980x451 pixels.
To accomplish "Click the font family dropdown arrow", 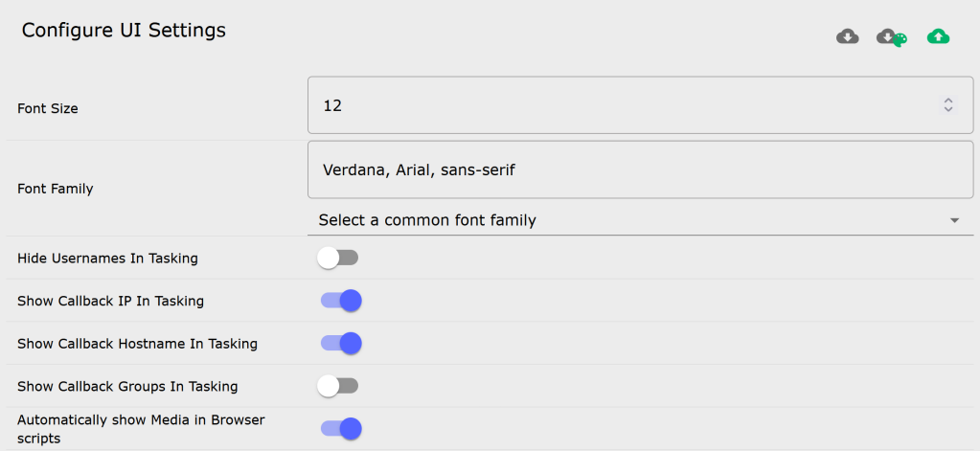I will click(x=954, y=220).
